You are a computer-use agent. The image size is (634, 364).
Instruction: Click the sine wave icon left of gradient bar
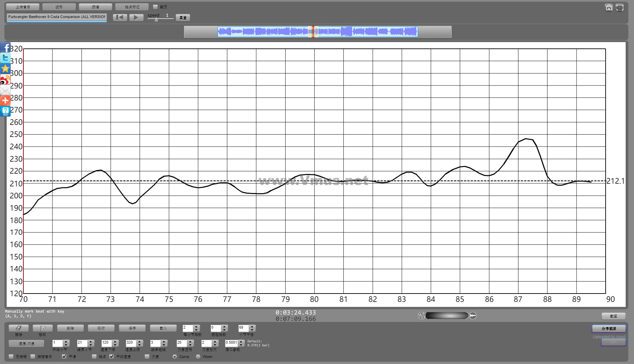(x=422, y=316)
